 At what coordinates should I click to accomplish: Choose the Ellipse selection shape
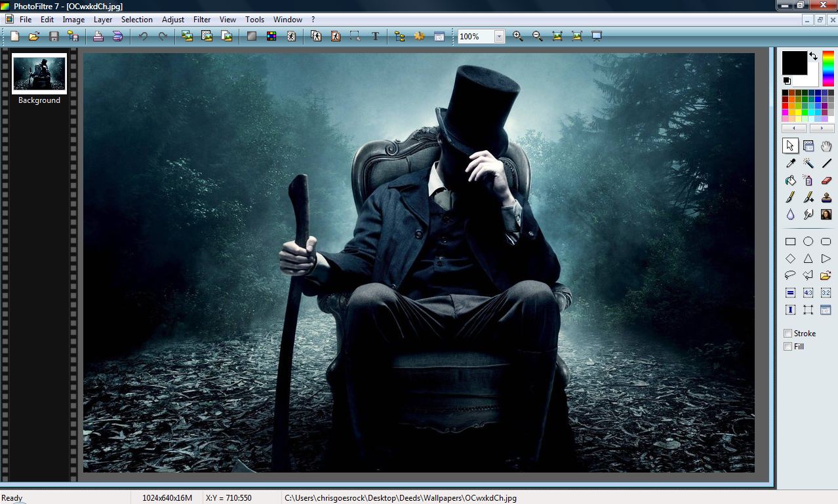(808, 241)
